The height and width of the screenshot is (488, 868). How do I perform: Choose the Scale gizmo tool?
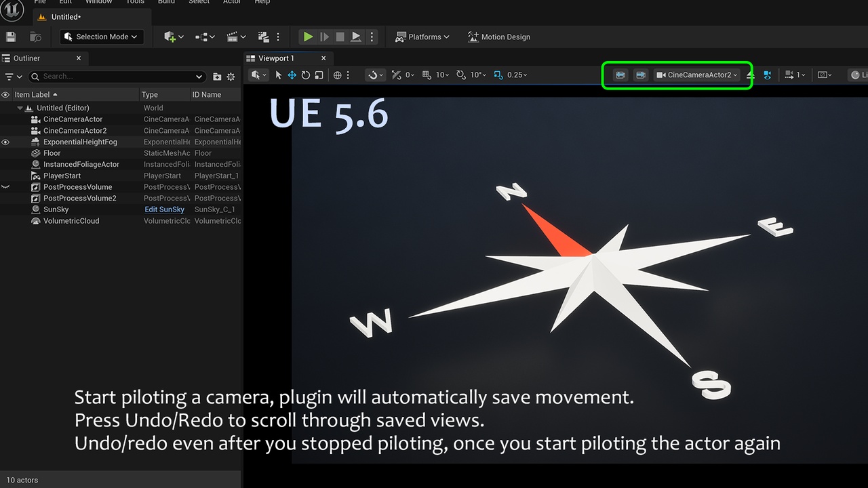(319, 75)
